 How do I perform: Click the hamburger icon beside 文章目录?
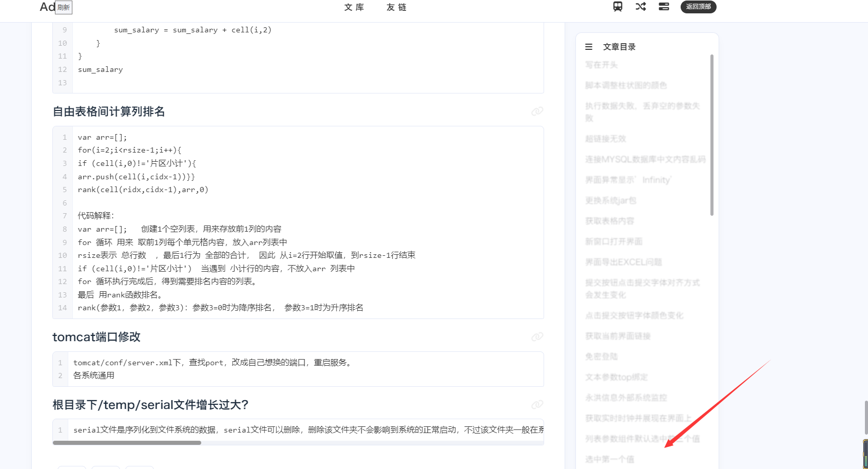pos(588,46)
